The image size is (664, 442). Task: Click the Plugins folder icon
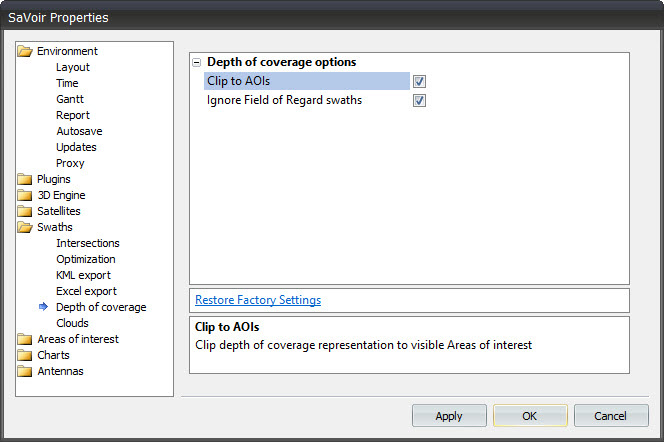(x=26, y=179)
